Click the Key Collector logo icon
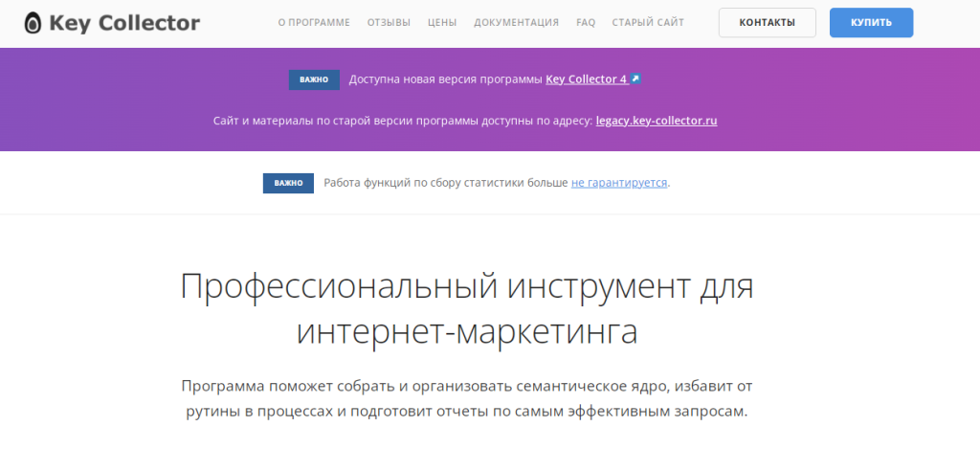The width and height of the screenshot is (980, 449). (x=33, y=23)
